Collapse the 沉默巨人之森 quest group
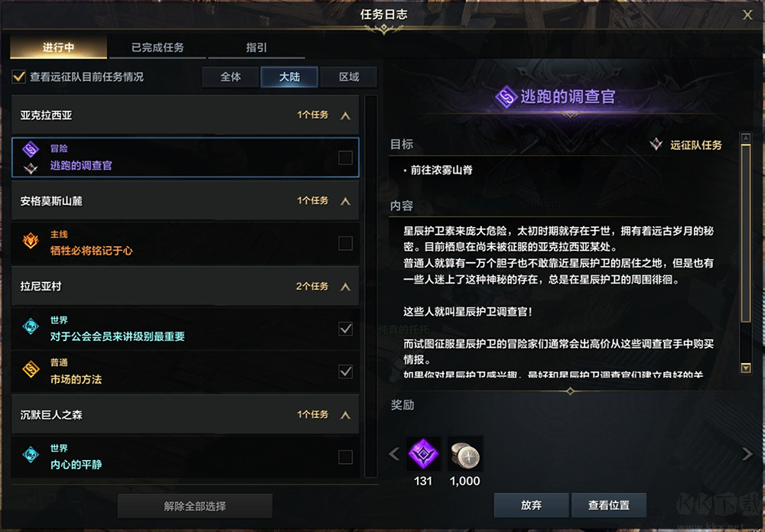The image size is (765, 532). point(346,415)
